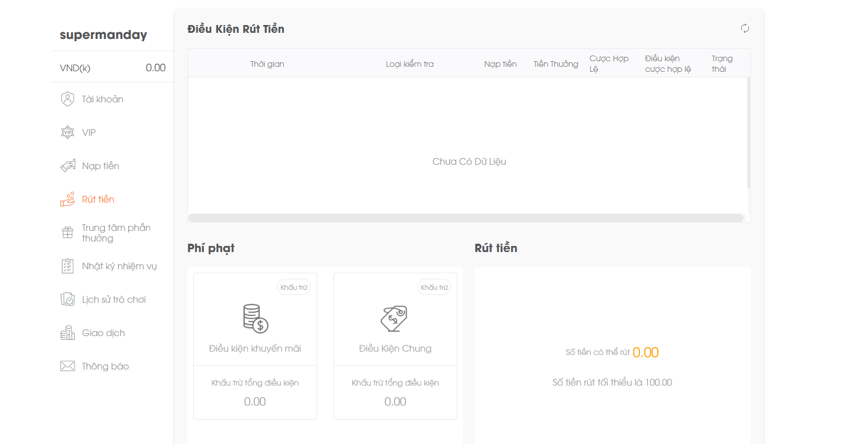
Task: Click Khấu trừ on Điều Kiện Chung
Action: tap(434, 287)
